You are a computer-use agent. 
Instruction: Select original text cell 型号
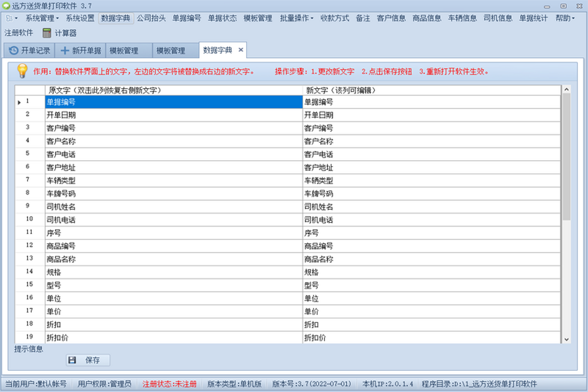[174, 285]
